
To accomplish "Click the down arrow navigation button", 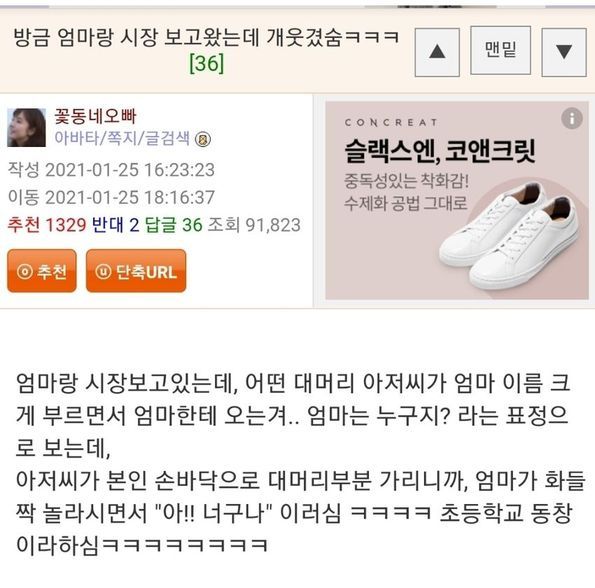I will (564, 52).
